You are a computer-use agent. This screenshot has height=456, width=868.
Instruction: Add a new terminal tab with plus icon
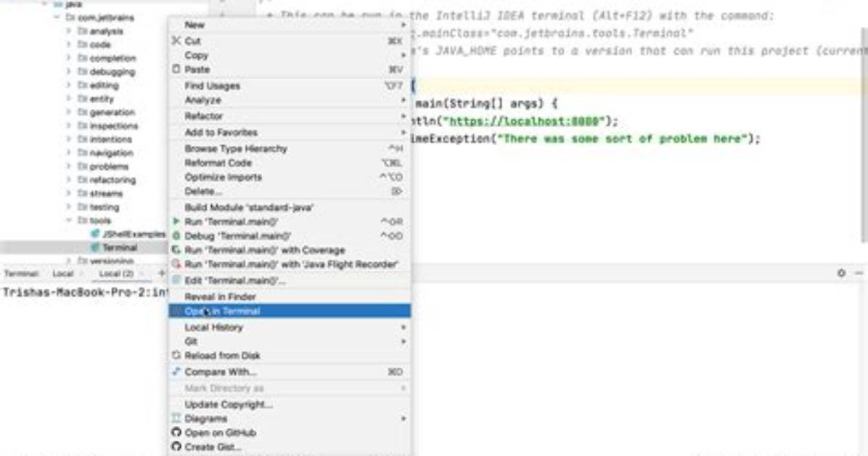tap(162, 272)
